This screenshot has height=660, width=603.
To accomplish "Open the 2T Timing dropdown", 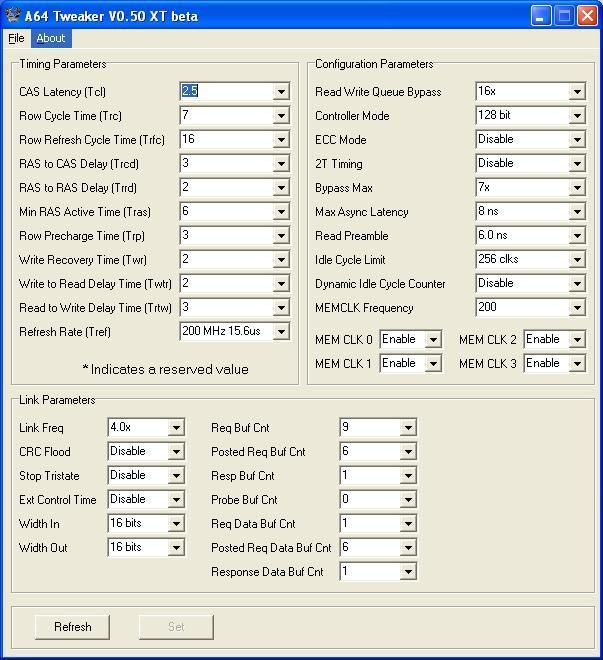I will (577, 164).
